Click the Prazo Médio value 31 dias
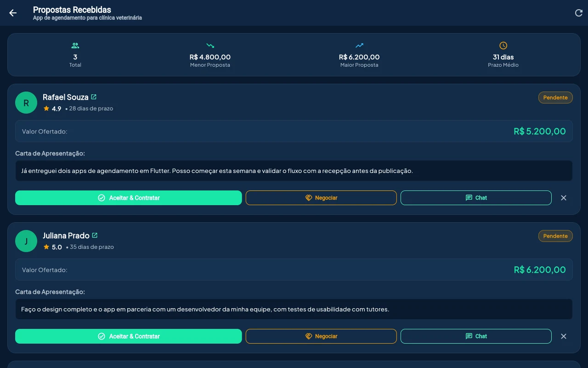 pyautogui.click(x=503, y=57)
